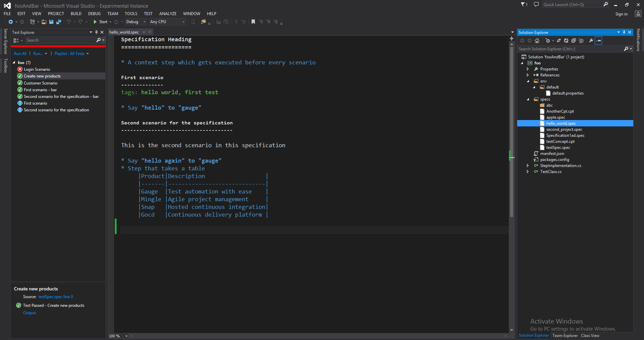The image size is (644, 340).
Task: Click the Find in Files toolbar icon
Action: click(x=203, y=22)
